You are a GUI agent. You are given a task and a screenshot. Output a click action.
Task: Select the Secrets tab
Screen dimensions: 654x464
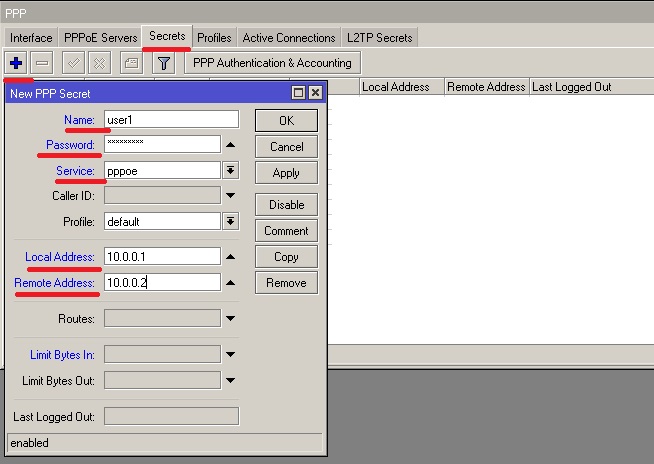pos(167,36)
